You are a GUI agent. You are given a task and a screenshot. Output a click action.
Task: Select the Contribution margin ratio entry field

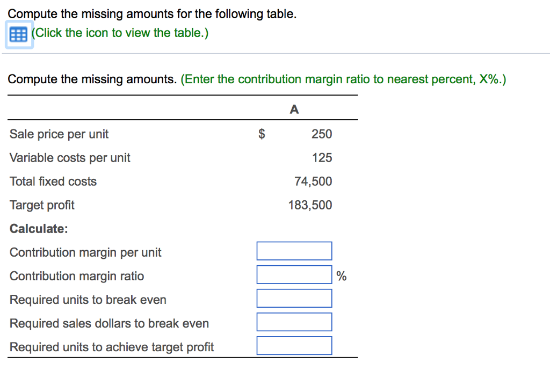click(294, 274)
